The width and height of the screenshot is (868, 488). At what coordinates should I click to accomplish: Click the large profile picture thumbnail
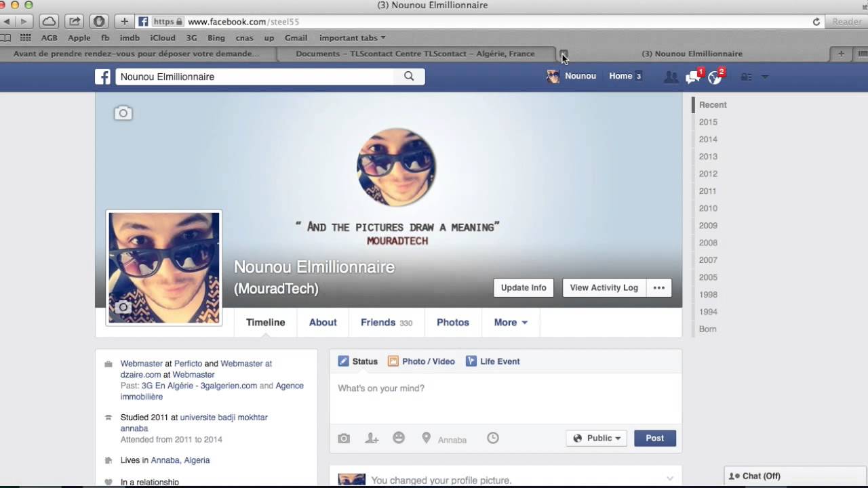click(164, 268)
